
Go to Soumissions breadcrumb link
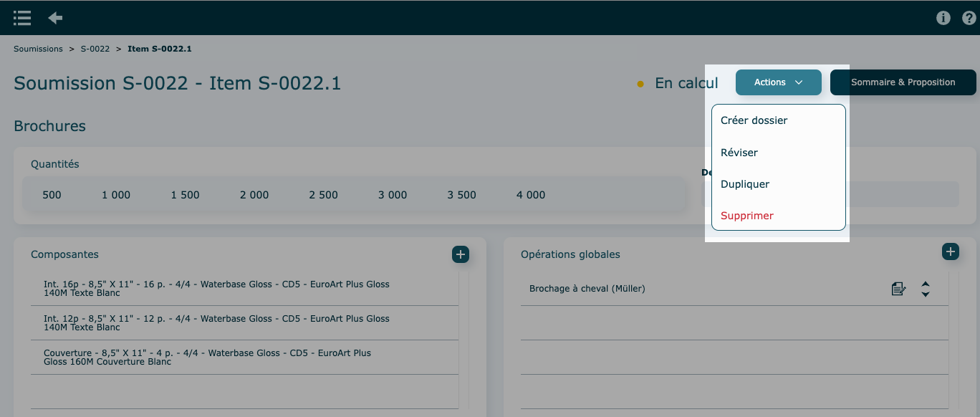coord(38,49)
